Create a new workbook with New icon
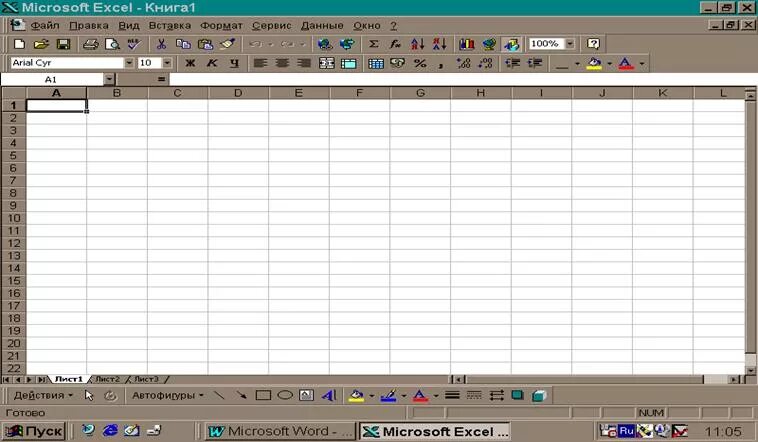This screenshot has height=442, width=758. tap(19, 44)
